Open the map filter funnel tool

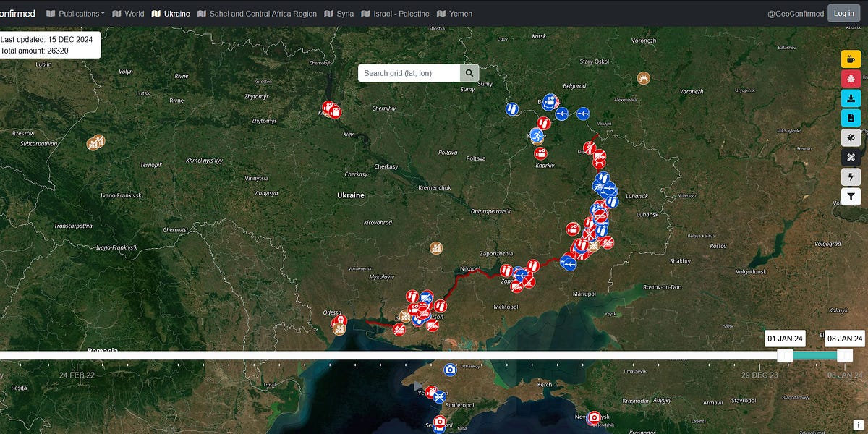[851, 196]
